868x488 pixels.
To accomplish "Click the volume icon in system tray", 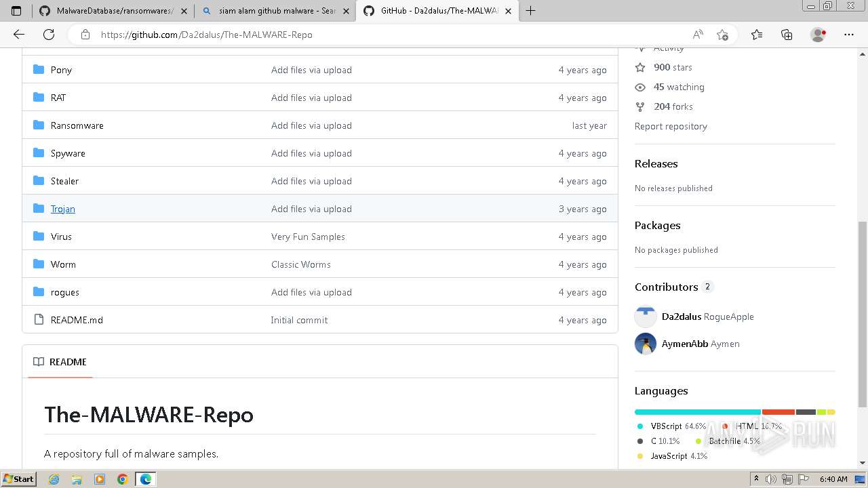I will [771, 479].
